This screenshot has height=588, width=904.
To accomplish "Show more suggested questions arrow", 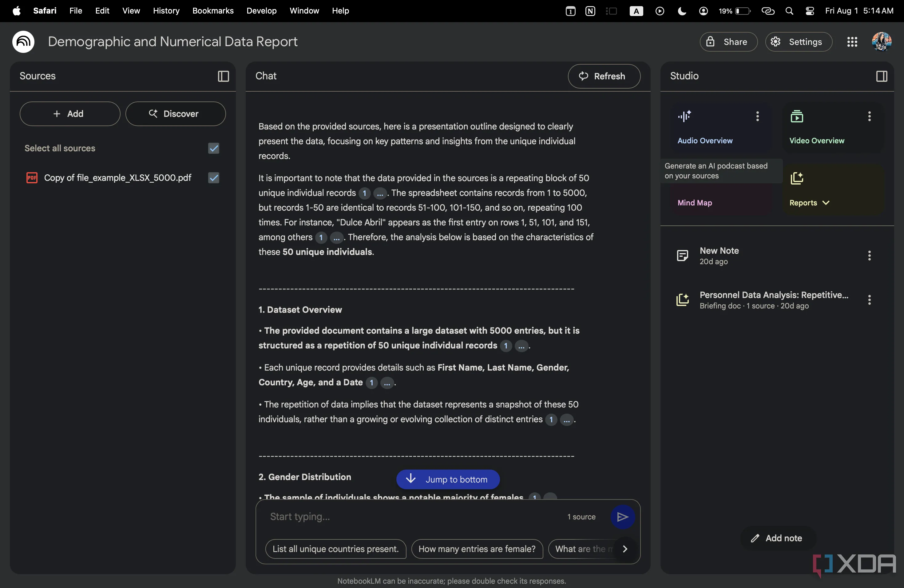I will [625, 549].
